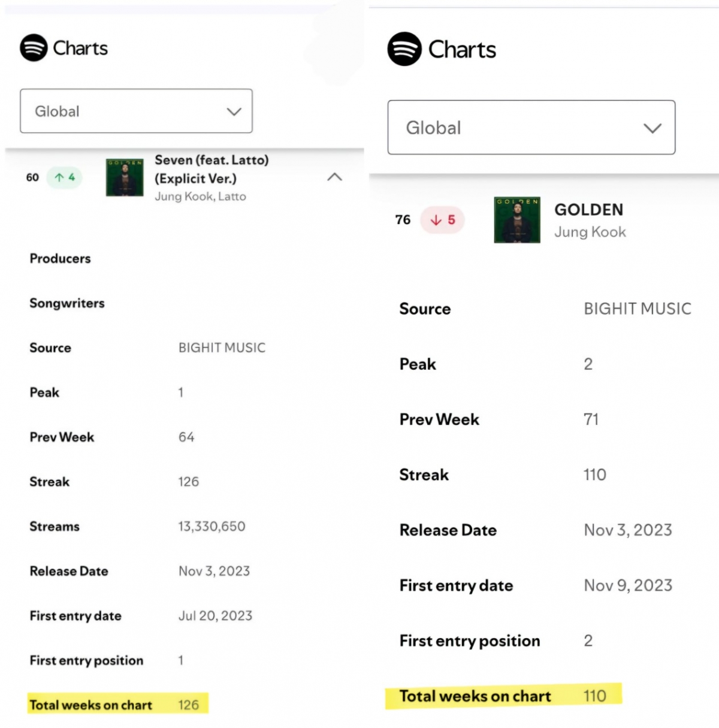Open the GOLDEN album title

pos(588,210)
